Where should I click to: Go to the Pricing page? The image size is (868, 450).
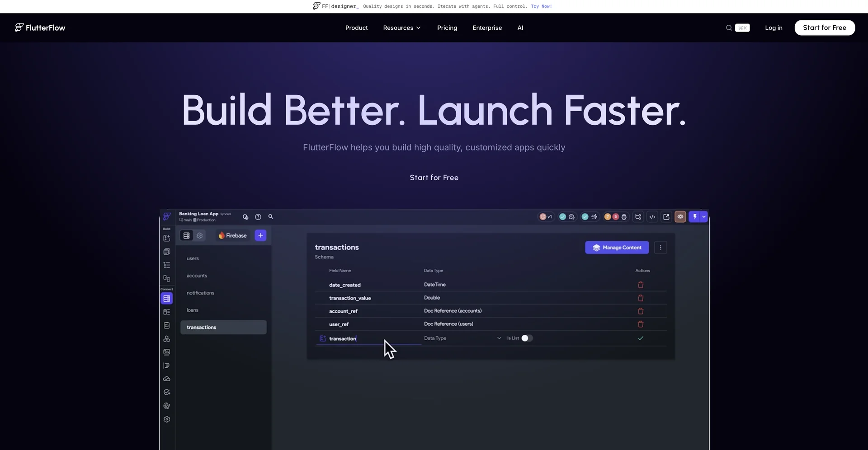pyautogui.click(x=447, y=28)
